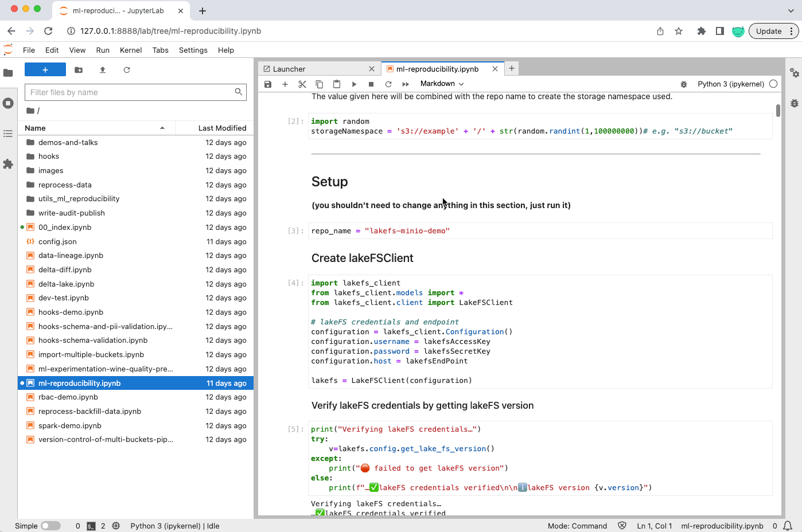Select the hooks folder
This screenshot has height=532, width=802.
136,157
